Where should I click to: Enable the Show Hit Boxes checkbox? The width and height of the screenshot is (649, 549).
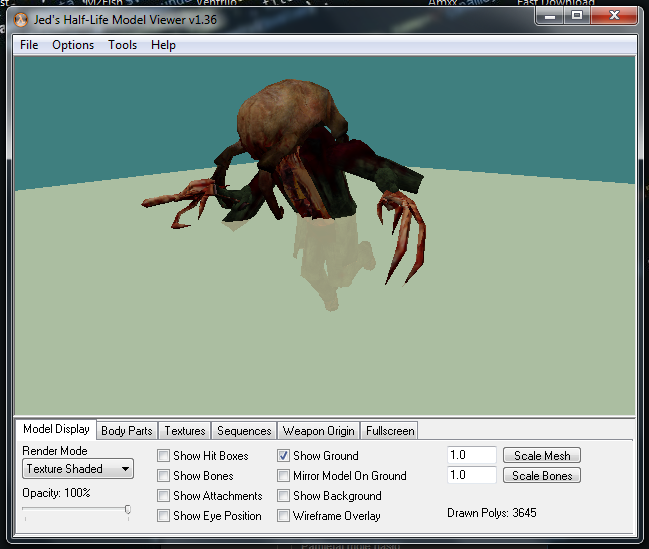pyautogui.click(x=163, y=456)
